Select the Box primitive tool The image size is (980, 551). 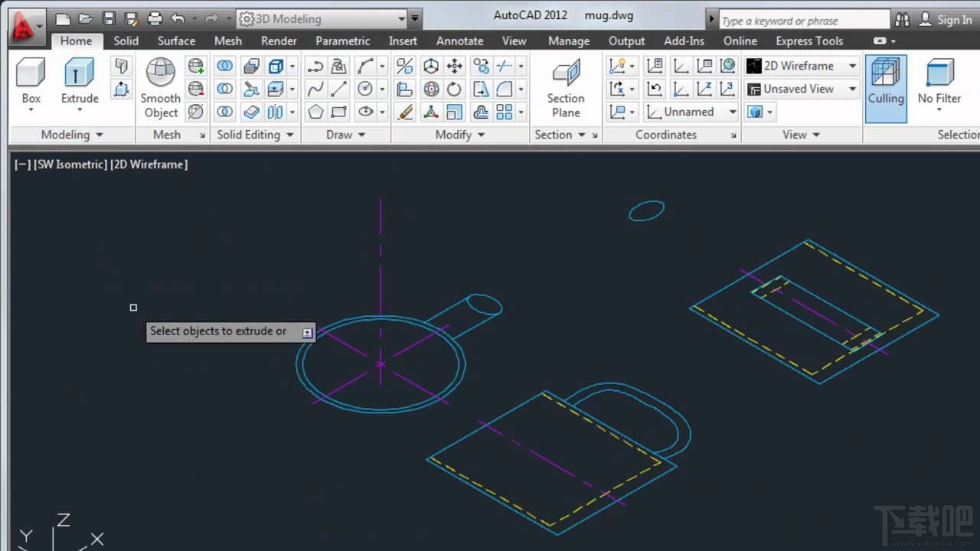[30, 77]
